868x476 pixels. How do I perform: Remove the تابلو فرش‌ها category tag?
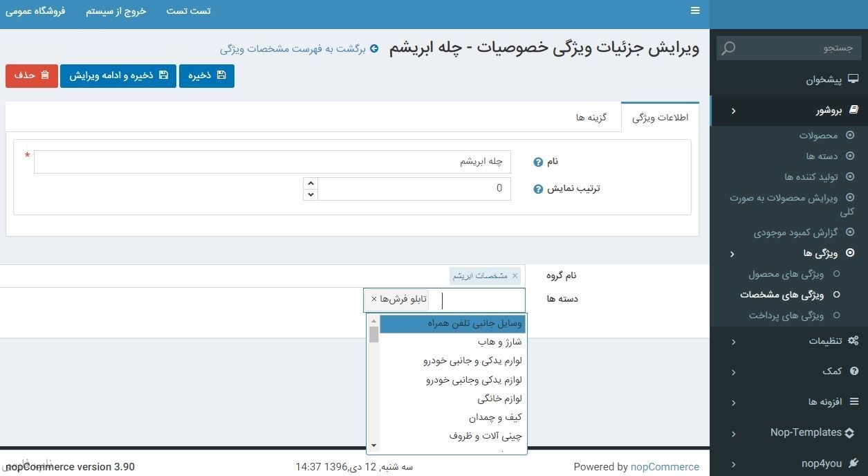tap(374, 299)
